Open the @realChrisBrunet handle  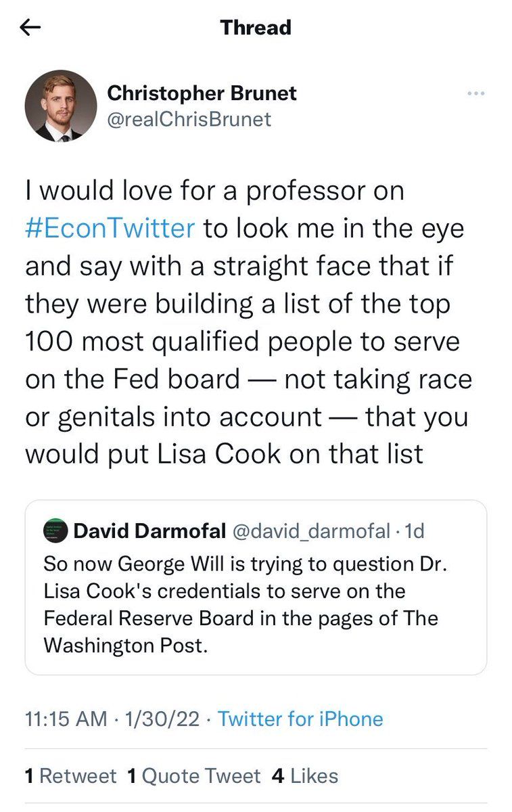coord(189,119)
